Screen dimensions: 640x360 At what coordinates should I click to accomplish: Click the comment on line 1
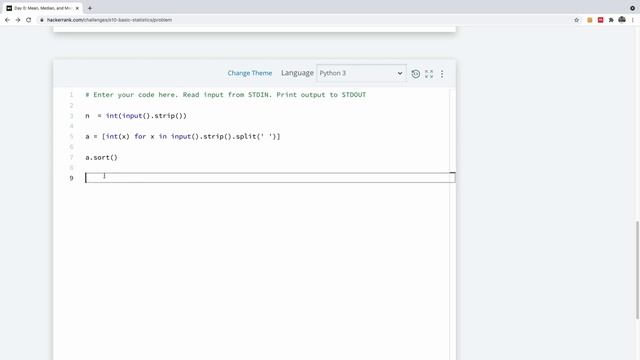(x=225, y=95)
